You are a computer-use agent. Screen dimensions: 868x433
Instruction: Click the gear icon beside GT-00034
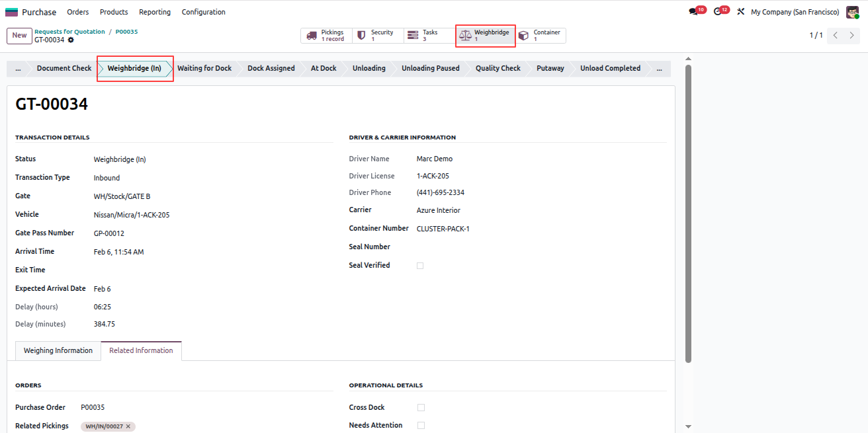(x=71, y=40)
